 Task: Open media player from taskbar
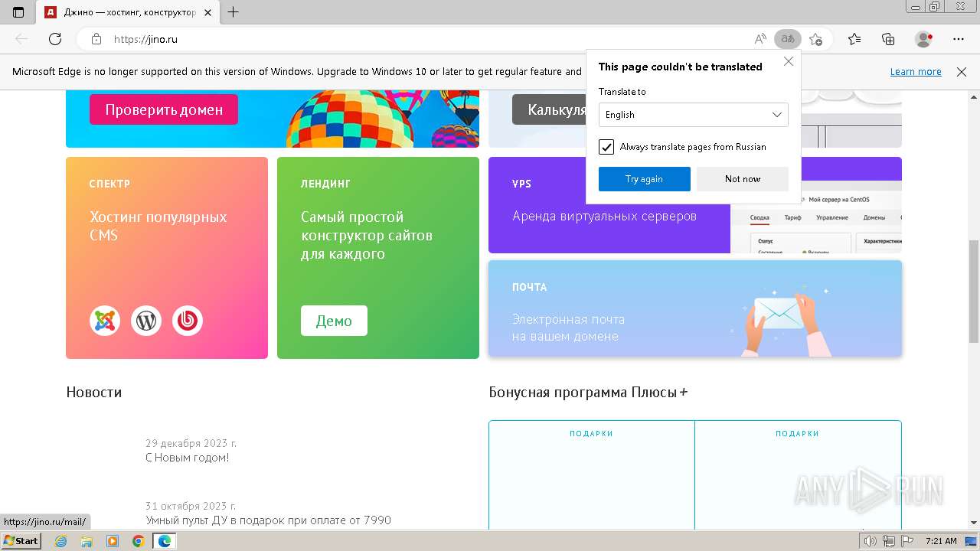coord(113,541)
